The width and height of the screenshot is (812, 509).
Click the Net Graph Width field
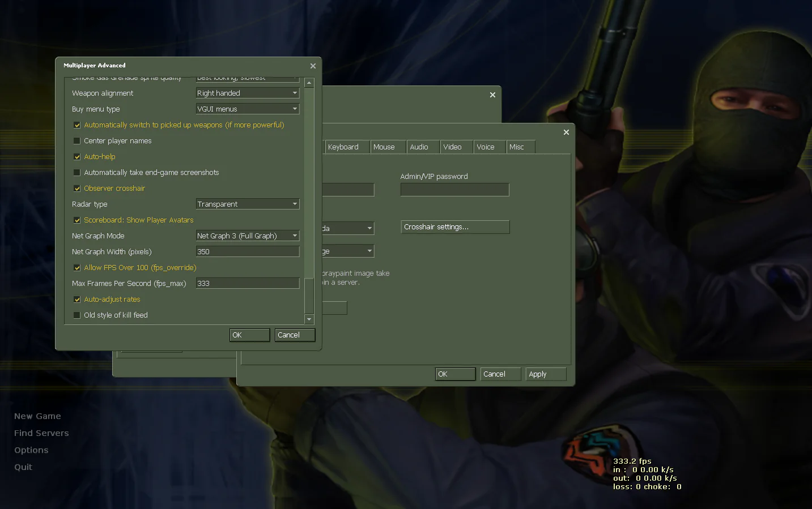click(248, 251)
